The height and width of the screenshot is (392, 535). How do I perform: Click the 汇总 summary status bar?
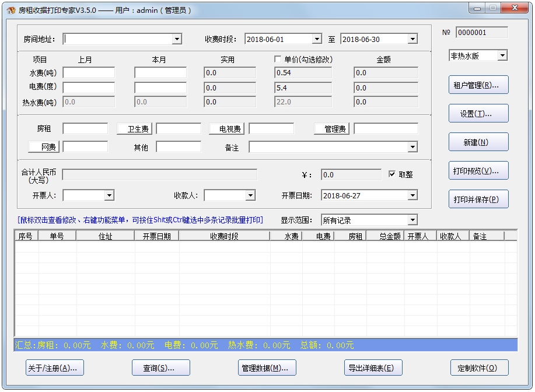tap(266, 345)
